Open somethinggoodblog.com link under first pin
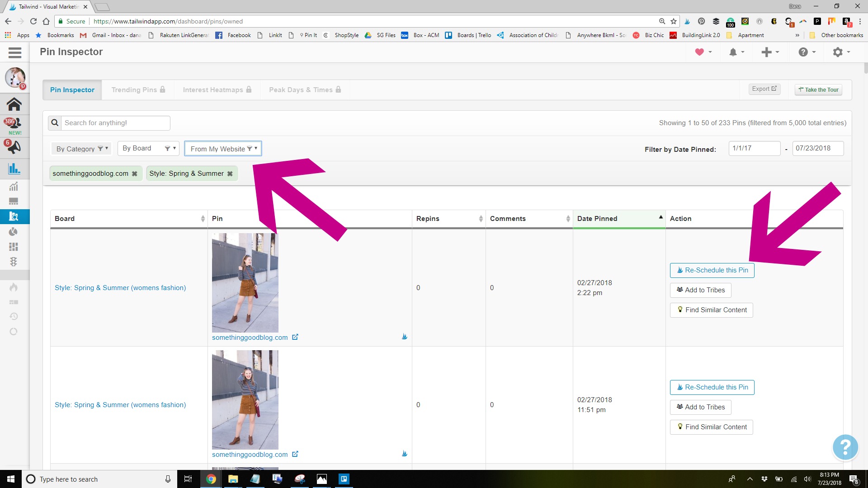The width and height of the screenshot is (868, 488). pyautogui.click(x=250, y=338)
